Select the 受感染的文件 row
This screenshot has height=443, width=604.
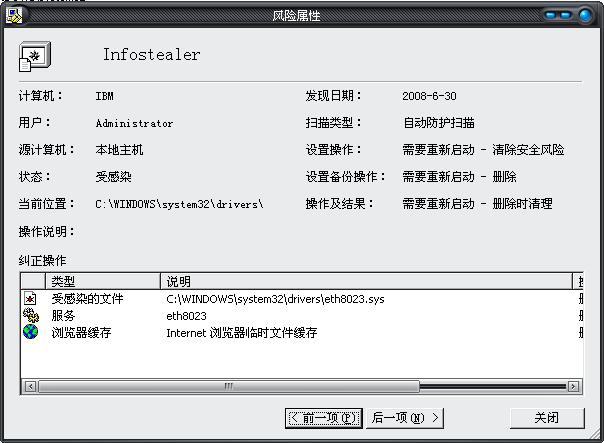[302, 299]
